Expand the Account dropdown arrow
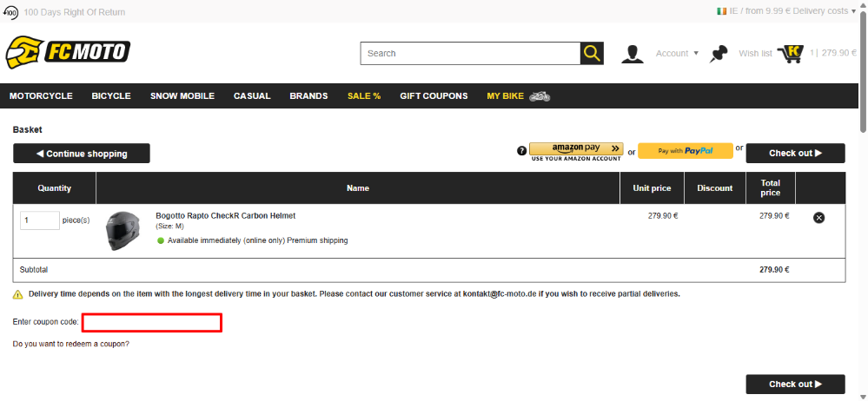Viewport: 868px width, 401px height. [x=696, y=54]
